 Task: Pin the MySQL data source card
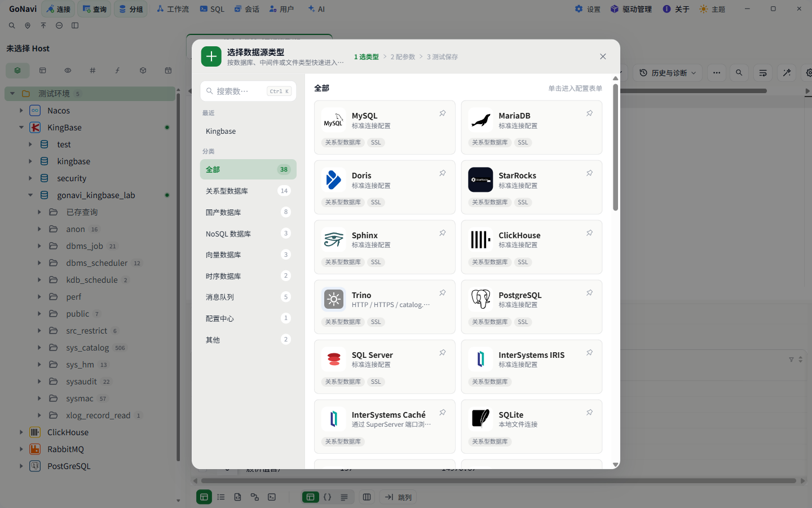(443, 113)
